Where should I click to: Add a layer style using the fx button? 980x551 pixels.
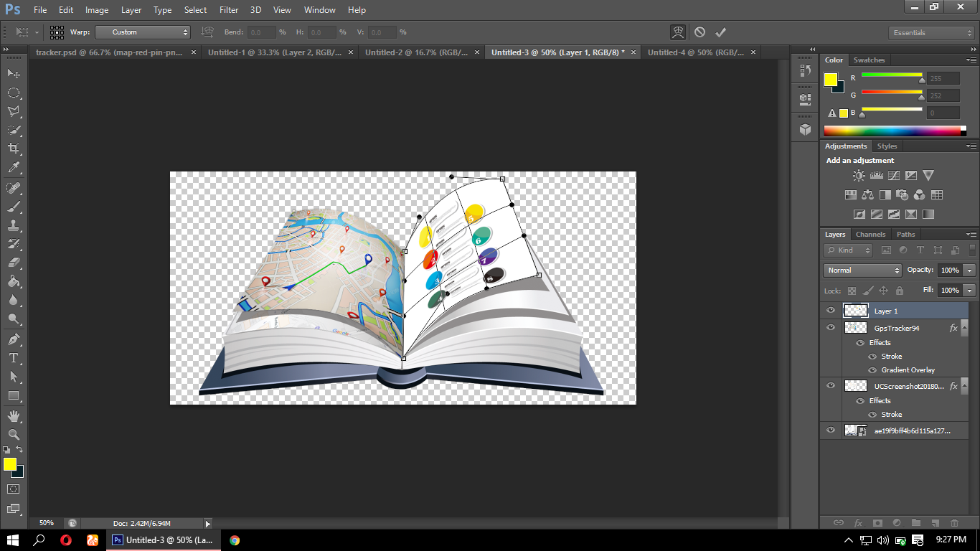pyautogui.click(x=857, y=523)
